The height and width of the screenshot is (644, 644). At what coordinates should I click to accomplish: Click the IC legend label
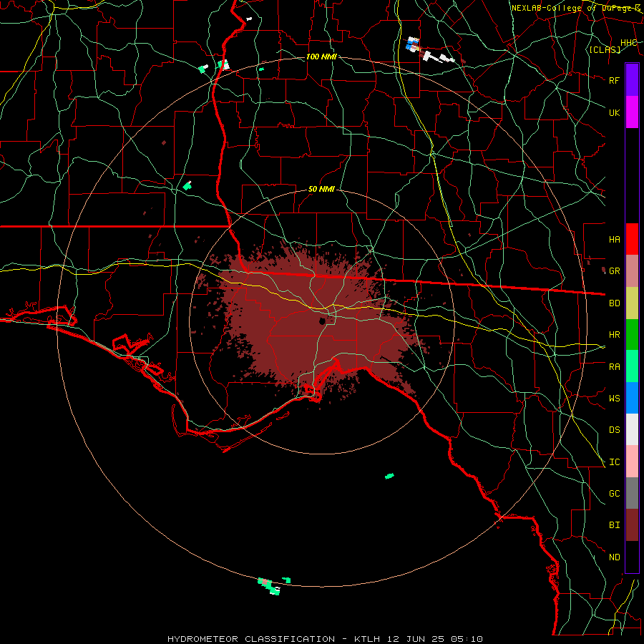click(615, 462)
